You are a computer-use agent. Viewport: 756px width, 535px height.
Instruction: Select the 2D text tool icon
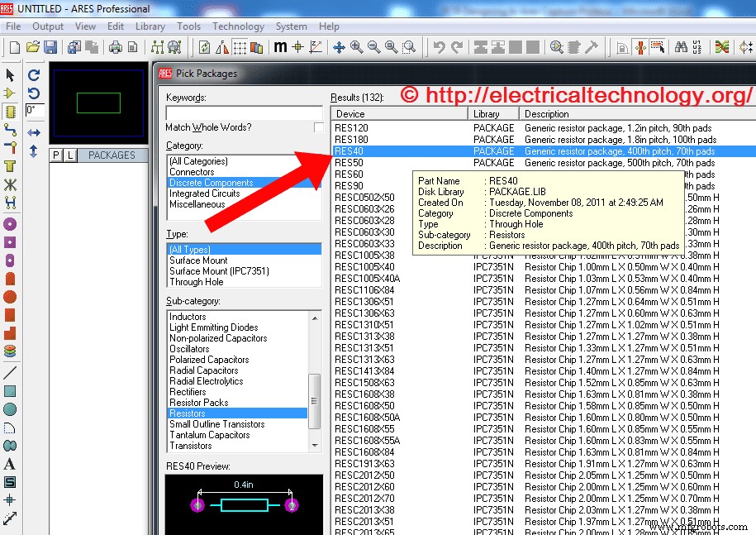click(10, 464)
